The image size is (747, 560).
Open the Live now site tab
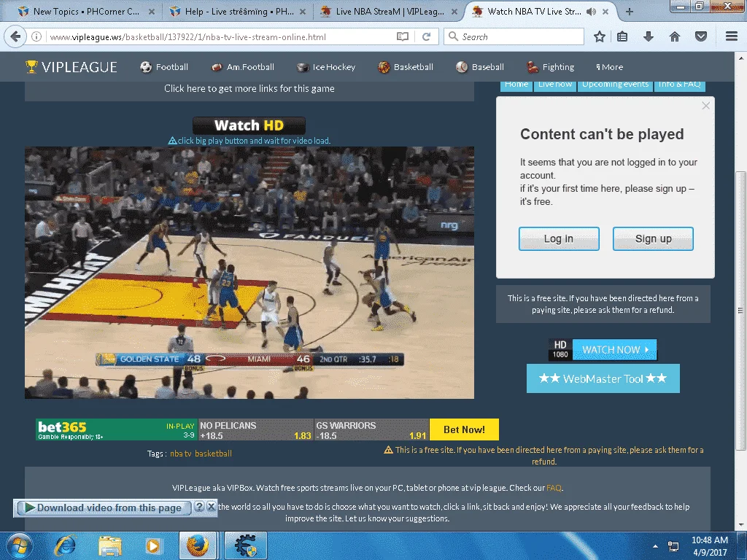(555, 85)
